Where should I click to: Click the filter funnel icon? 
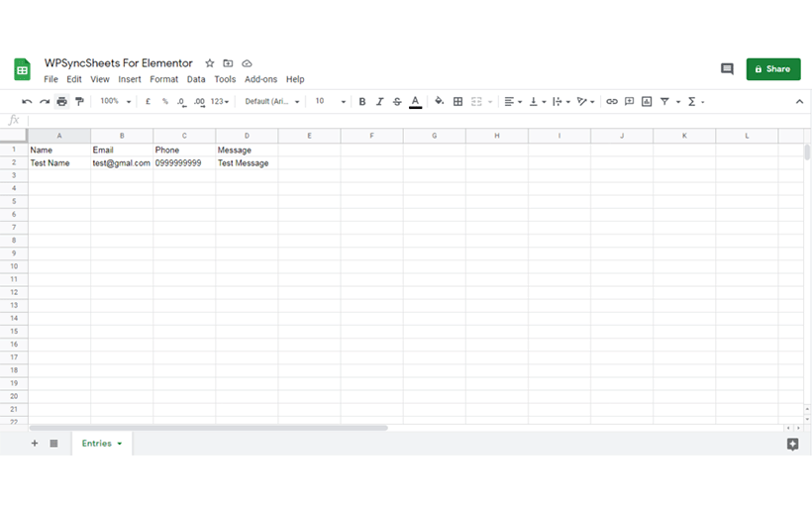(664, 102)
